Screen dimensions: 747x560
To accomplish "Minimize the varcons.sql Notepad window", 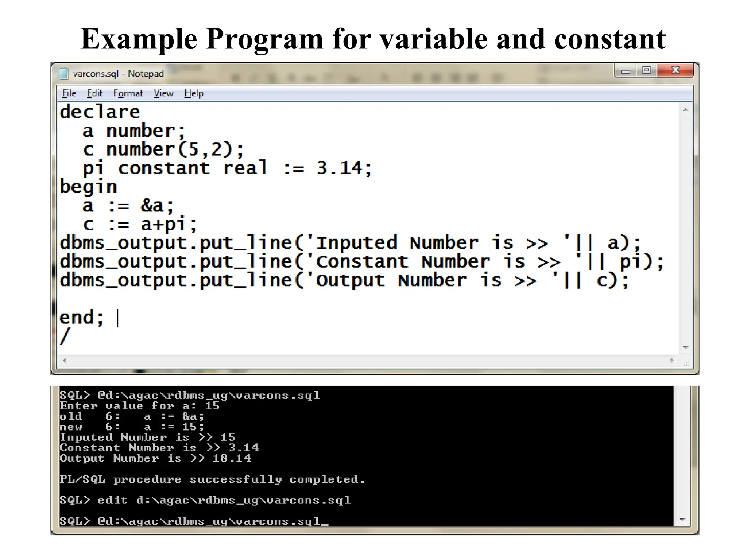I will 626,71.
